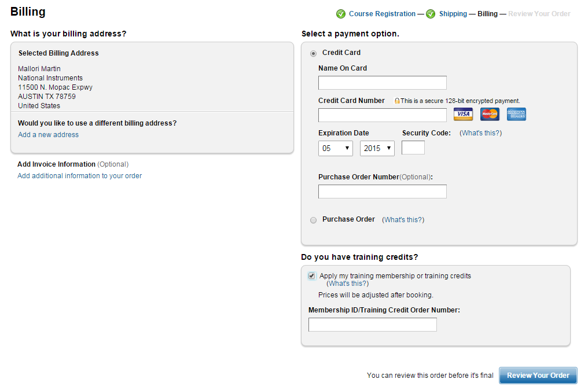
Task: Click the green checkmark beside Course Registration
Action: pos(341,14)
